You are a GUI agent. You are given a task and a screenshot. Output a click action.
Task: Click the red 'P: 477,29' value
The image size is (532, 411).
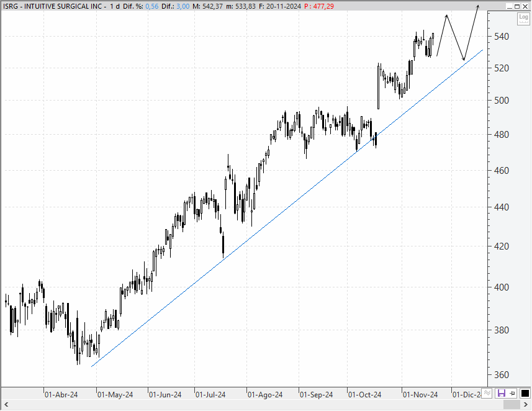(319, 6)
